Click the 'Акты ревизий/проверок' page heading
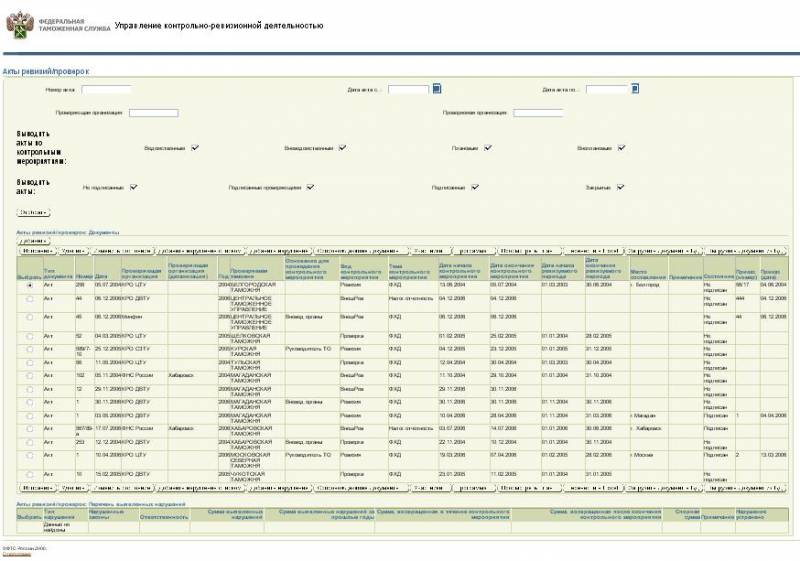Screen dimensions: 800x561 (46, 71)
